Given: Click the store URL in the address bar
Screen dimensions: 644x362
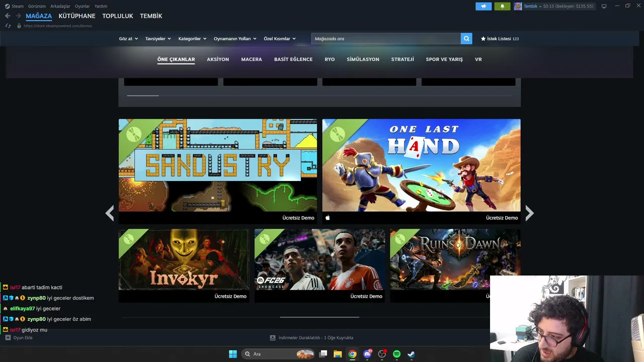Looking at the screenshot, I should coord(58,26).
